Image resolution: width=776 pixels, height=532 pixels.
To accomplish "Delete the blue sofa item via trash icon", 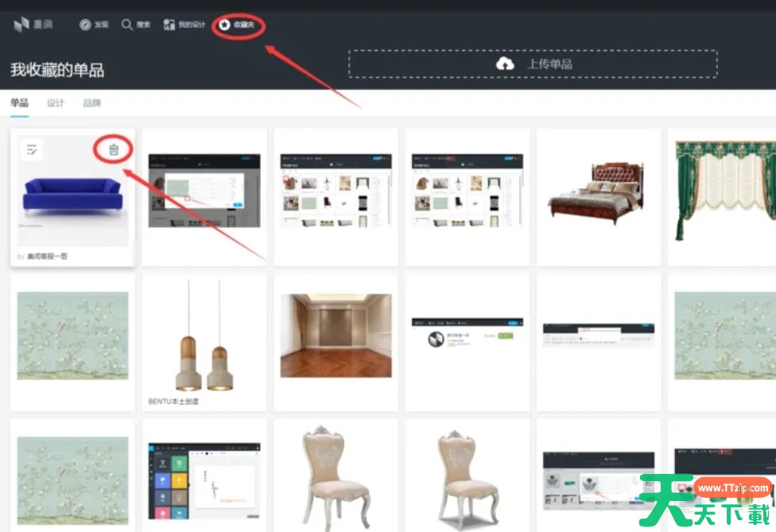I will pos(114,150).
